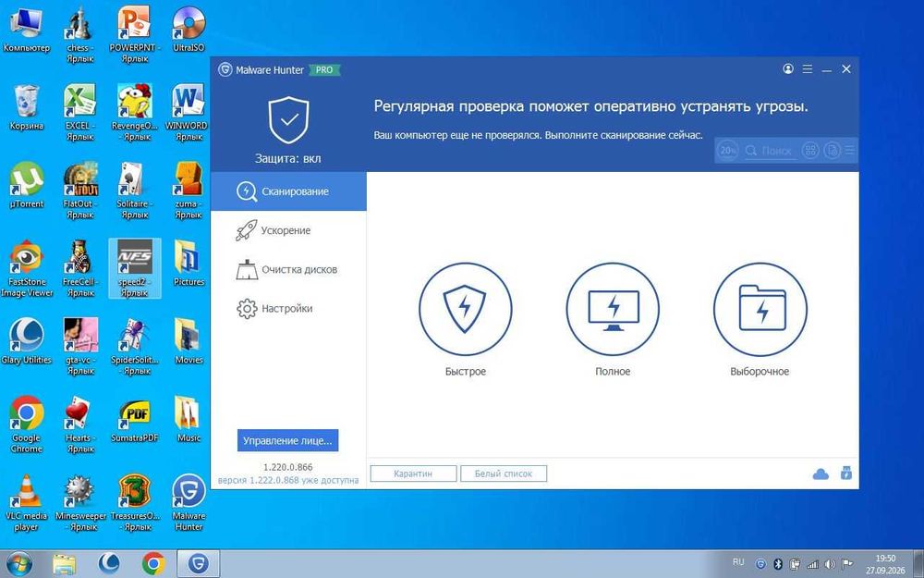Viewport: 924px width, 578px height.
Task: Click the Управление лице... license button
Action: (x=287, y=440)
